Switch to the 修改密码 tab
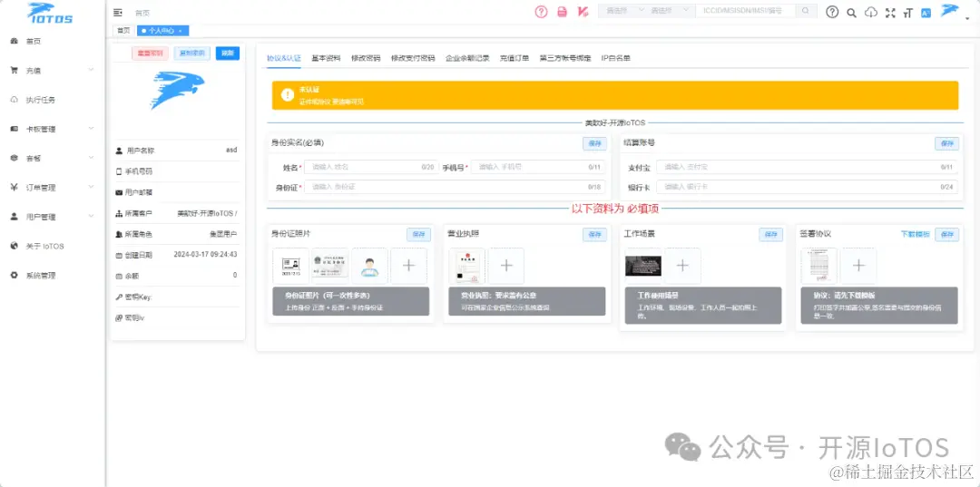Screen dimensions: 980x487 366,58
